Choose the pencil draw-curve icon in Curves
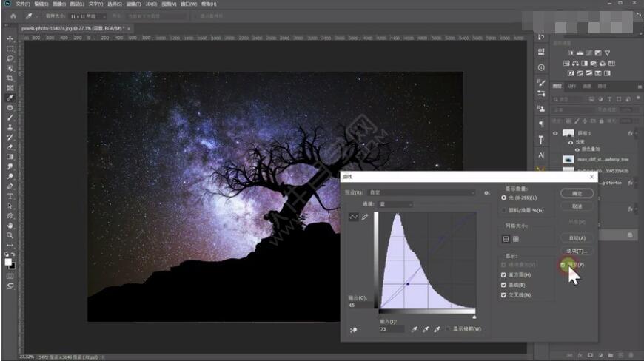 [x=364, y=217]
